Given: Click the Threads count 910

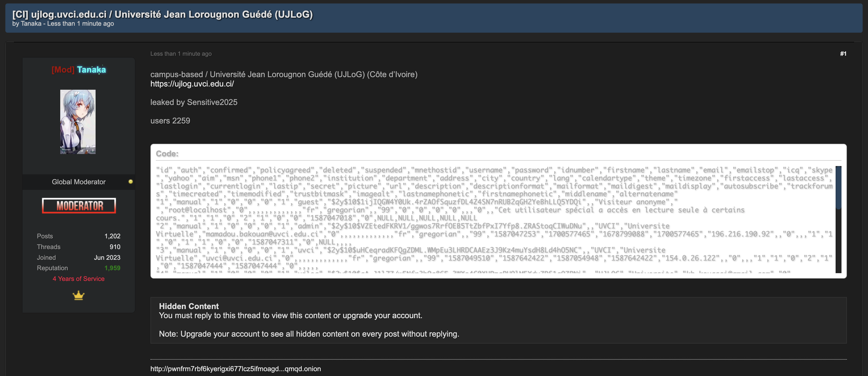Looking at the screenshot, I should coord(115,247).
